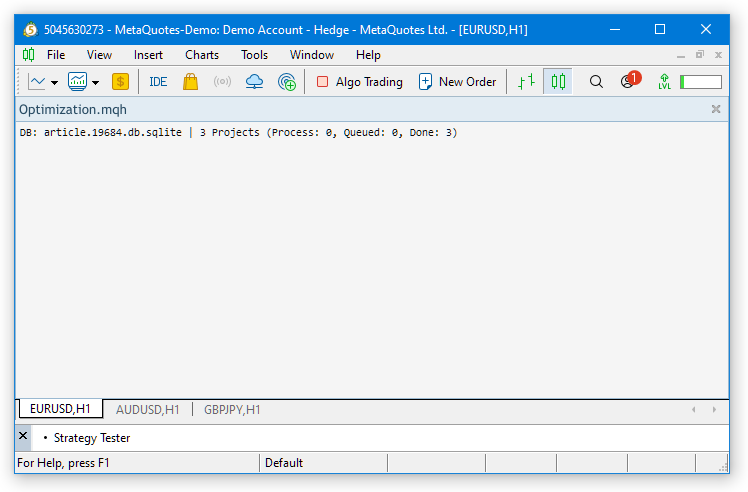Close the Strategy Tester panel
Image resolution: width=748 pixels, height=492 pixels.
tap(23, 436)
